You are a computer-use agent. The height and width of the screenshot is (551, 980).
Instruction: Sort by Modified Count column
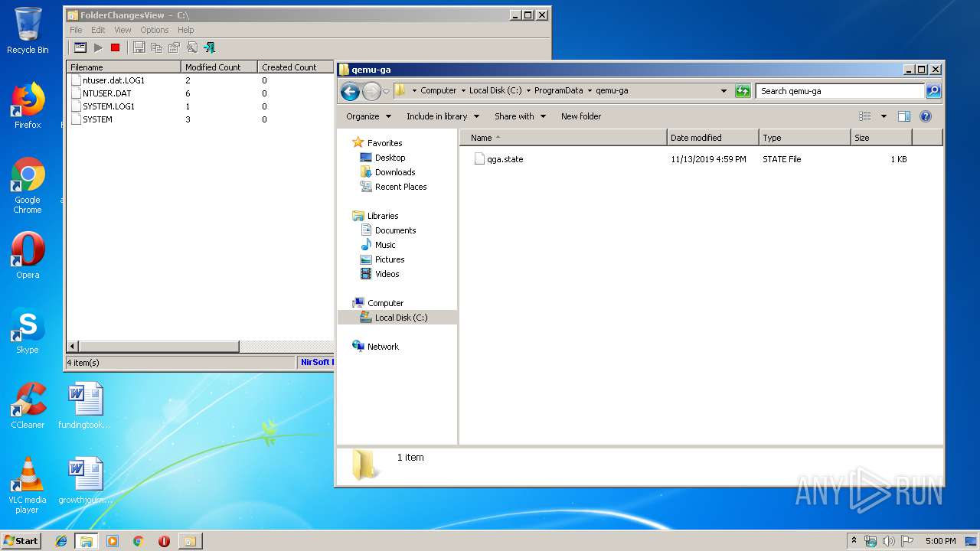219,67
